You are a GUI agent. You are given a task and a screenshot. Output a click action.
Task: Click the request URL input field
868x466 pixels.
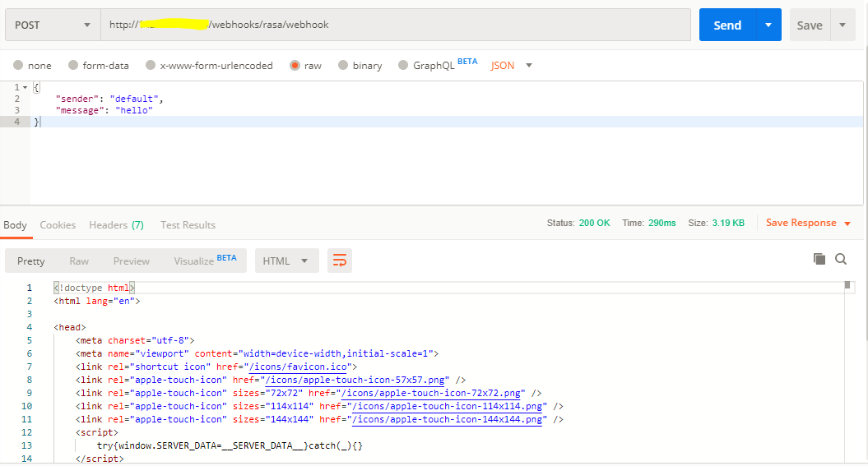click(x=395, y=25)
